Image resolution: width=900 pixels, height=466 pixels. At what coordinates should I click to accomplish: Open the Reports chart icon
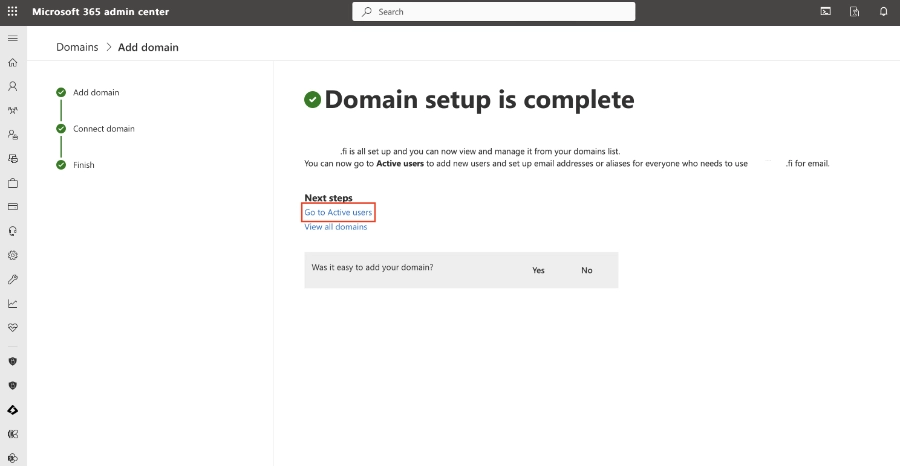pyautogui.click(x=13, y=304)
